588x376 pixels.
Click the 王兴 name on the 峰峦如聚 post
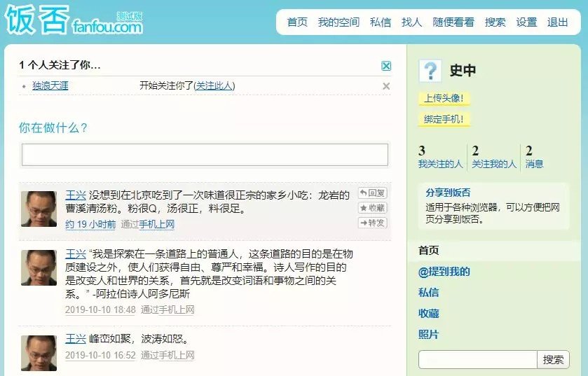coord(76,339)
